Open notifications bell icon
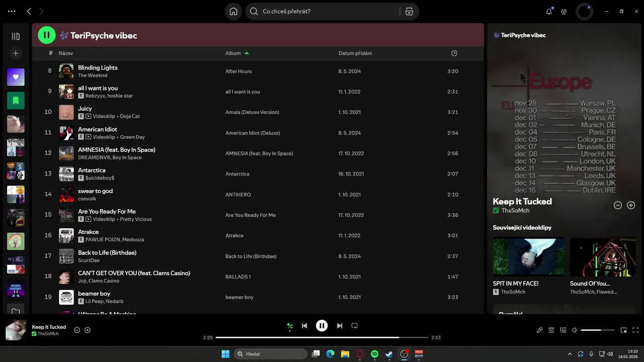Image resolution: width=644 pixels, height=362 pixels. coord(549,12)
